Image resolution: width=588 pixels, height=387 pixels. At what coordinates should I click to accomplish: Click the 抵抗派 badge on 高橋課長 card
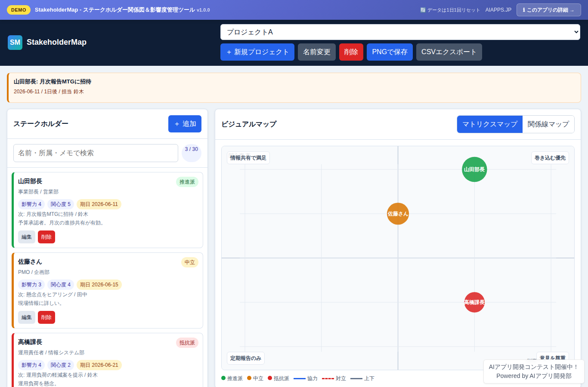coord(187,343)
